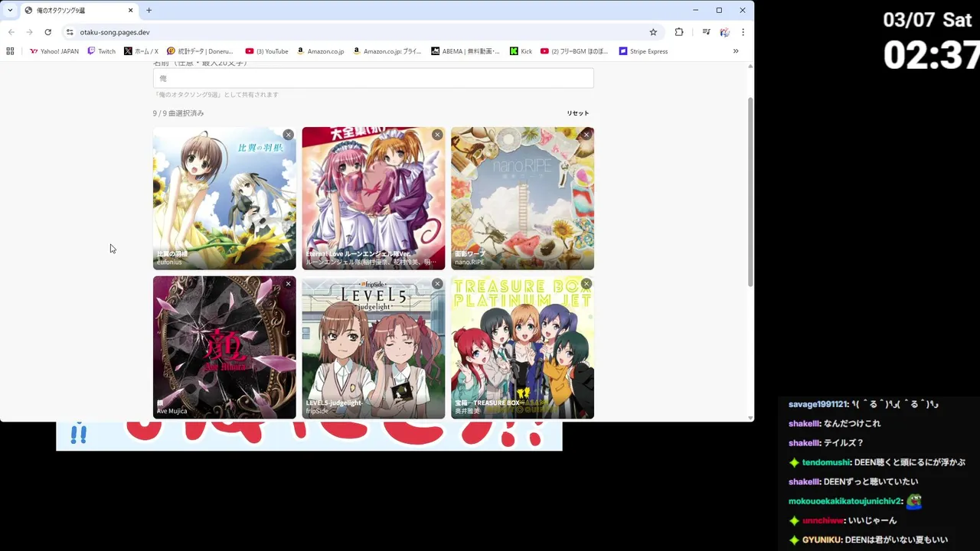Bookmark this page with the star icon

pyautogui.click(x=653, y=32)
